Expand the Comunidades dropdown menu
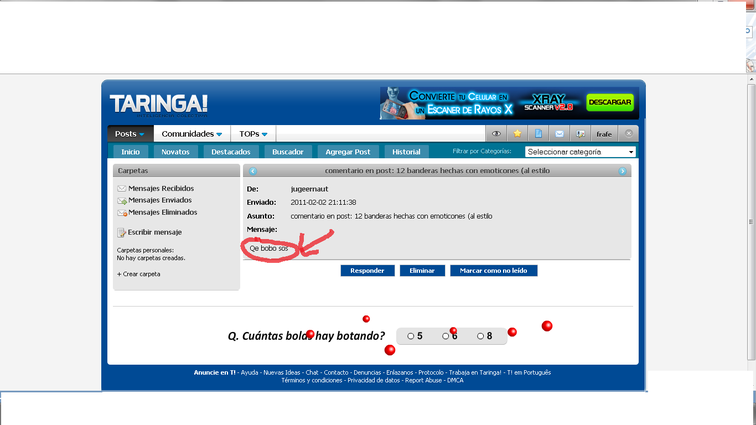This screenshot has height=425, width=756. click(x=192, y=134)
